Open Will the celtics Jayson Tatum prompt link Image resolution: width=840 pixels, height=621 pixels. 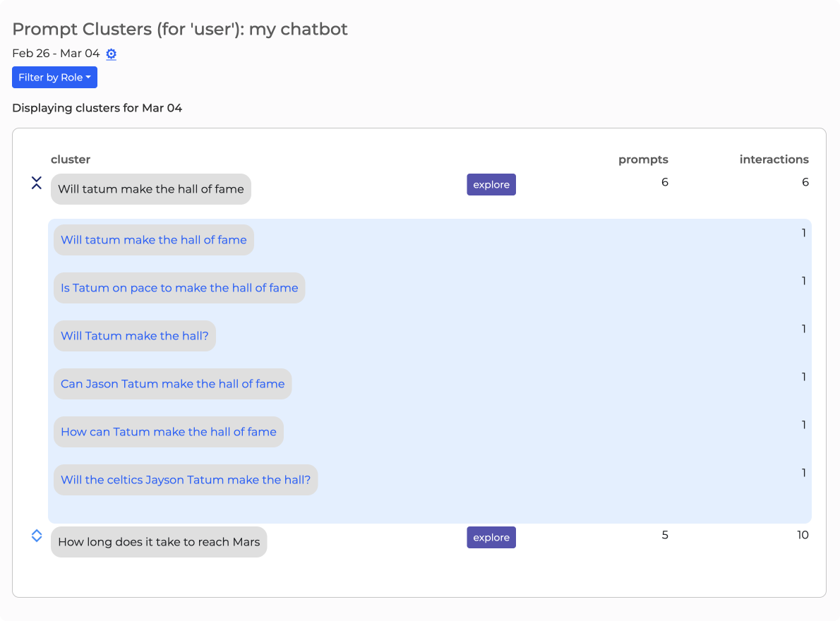coord(186,480)
